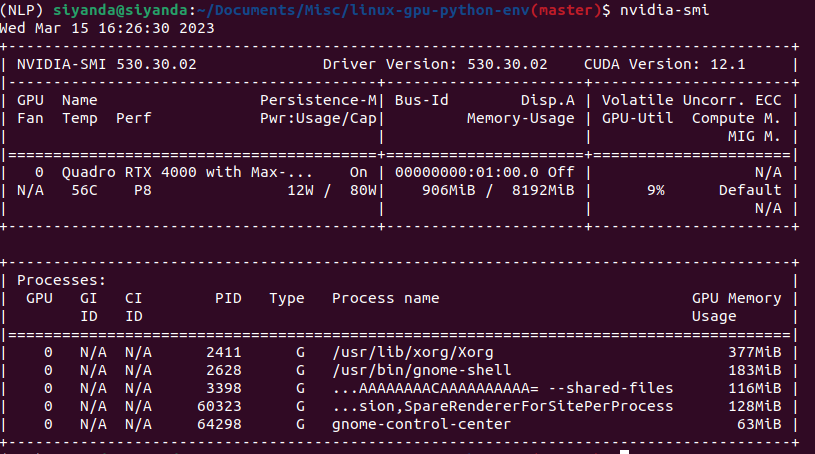Click the 'Memory-Usage' header
This screenshot has height=454, width=815.
(x=521, y=118)
